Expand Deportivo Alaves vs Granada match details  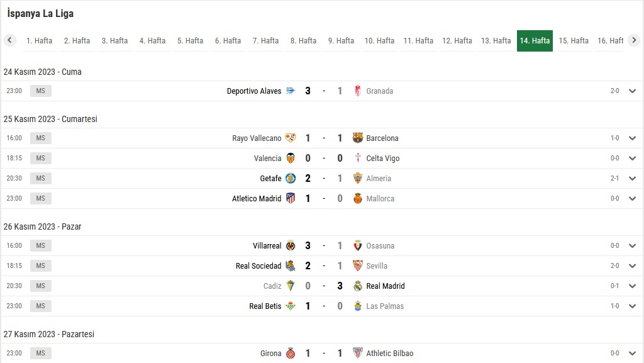point(632,91)
